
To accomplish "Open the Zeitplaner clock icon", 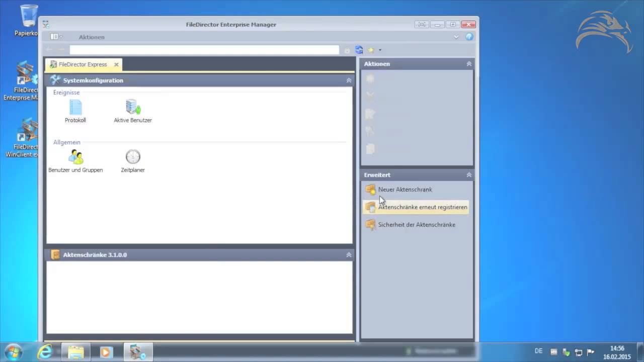I will coord(133,157).
